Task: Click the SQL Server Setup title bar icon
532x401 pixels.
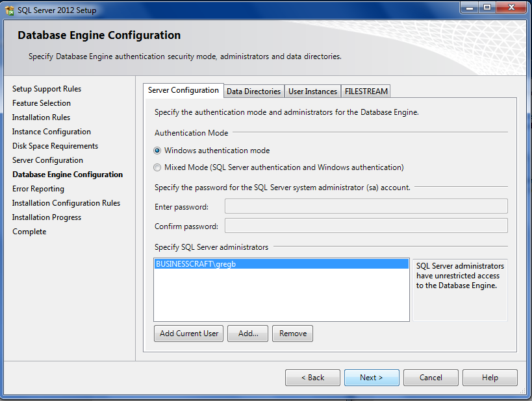Action: pos(10,10)
